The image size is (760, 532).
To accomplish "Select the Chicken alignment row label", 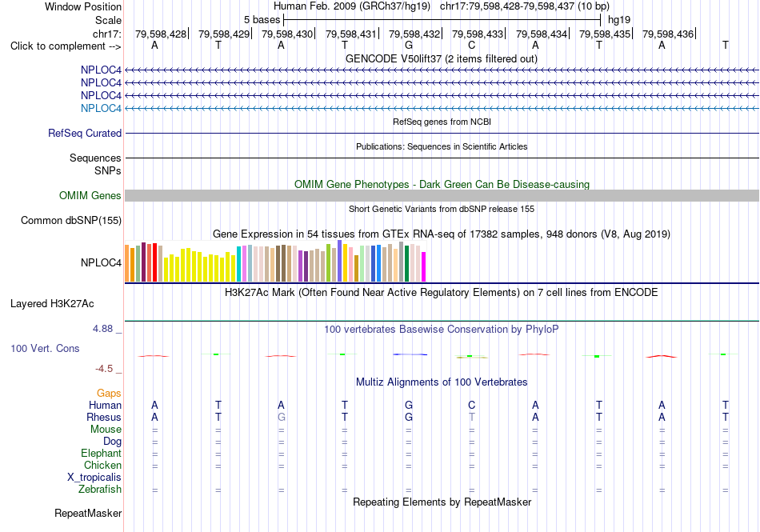I will tap(102, 465).
